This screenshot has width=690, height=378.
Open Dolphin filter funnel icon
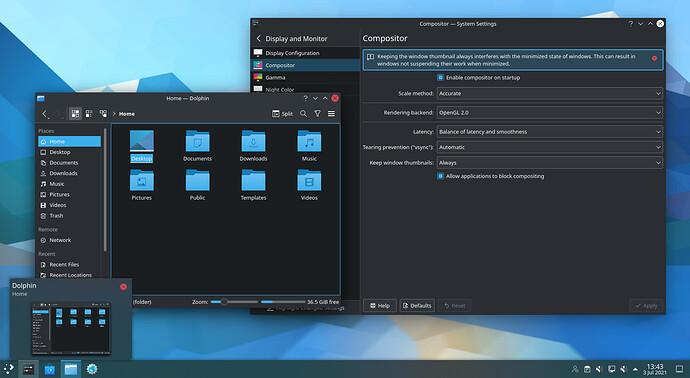pos(317,114)
